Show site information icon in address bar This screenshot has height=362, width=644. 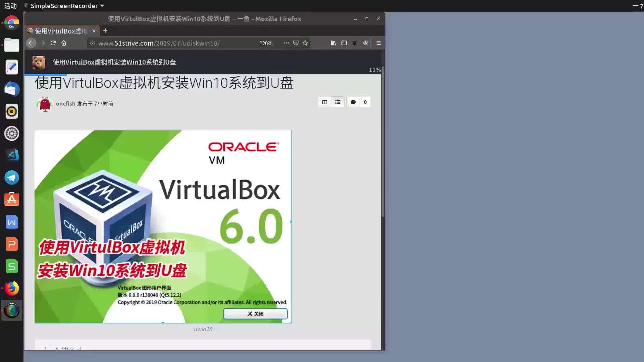coord(93,43)
